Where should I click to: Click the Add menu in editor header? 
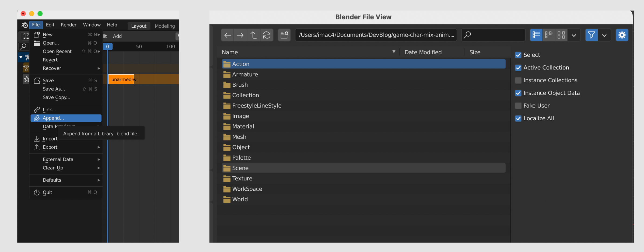tap(117, 36)
